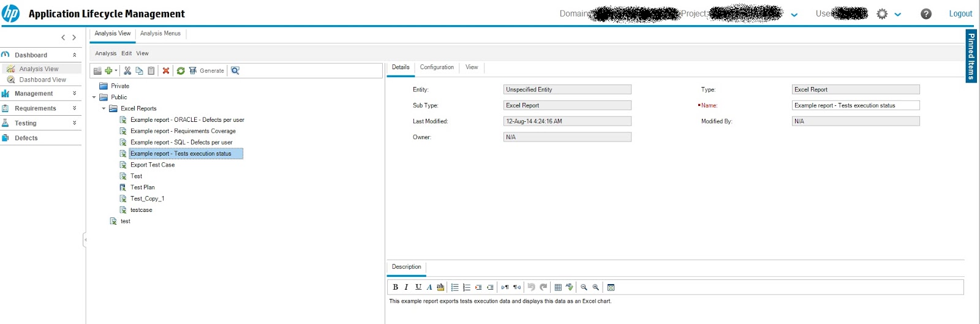This screenshot has height=324, width=980.
Task: Select Example report - Requirements Coverage
Action: click(183, 131)
